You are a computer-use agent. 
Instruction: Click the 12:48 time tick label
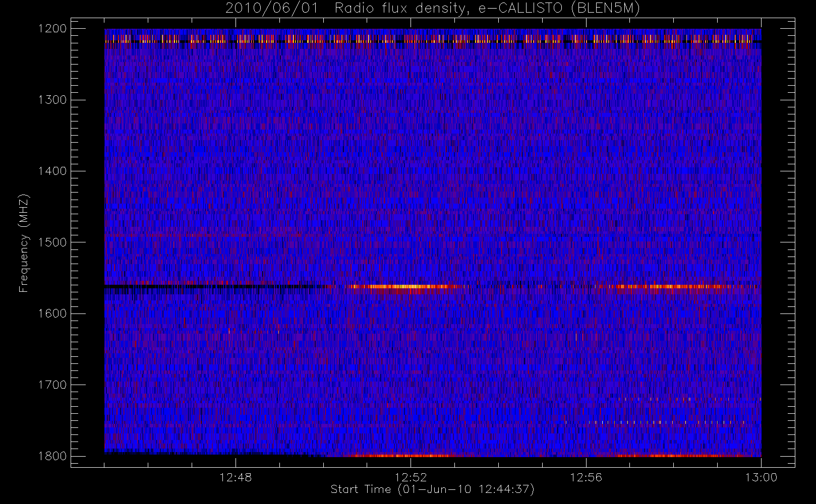[236, 477]
